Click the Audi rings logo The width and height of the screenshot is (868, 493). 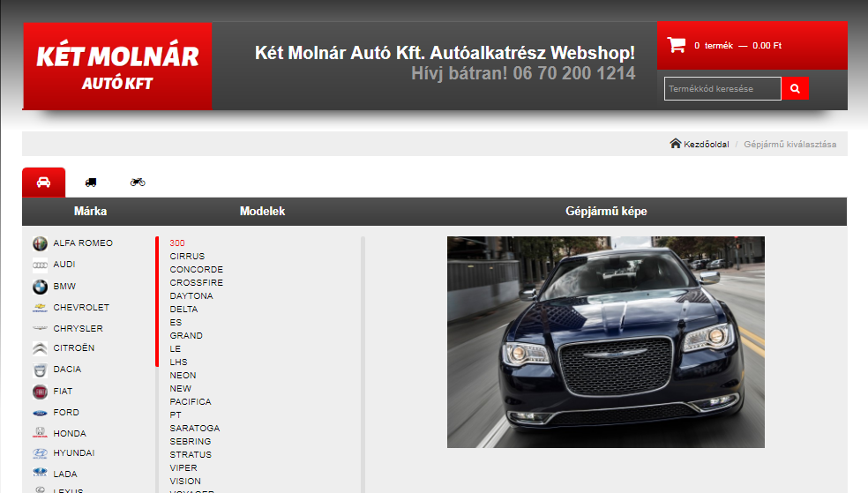click(x=40, y=265)
